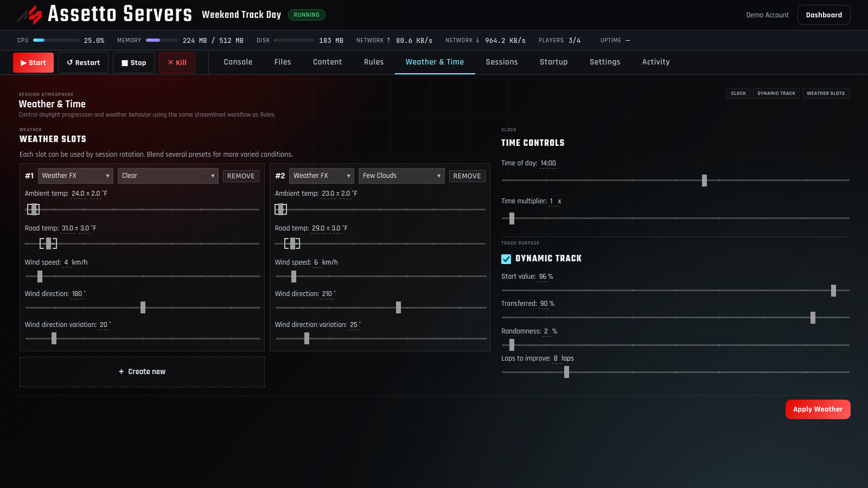Restart the server
This screenshot has height=488, width=868.
(83, 63)
